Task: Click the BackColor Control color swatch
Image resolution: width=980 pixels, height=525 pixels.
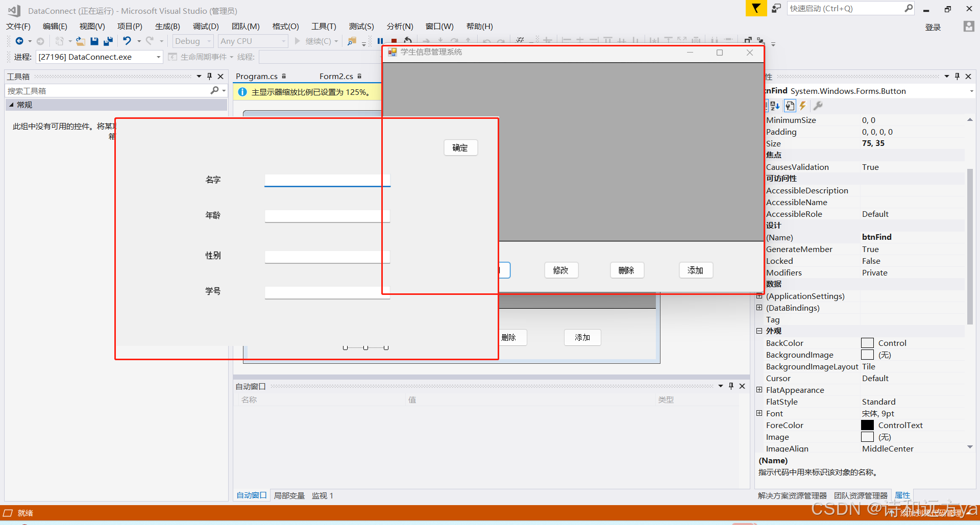Action: click(x=867, y=343)
